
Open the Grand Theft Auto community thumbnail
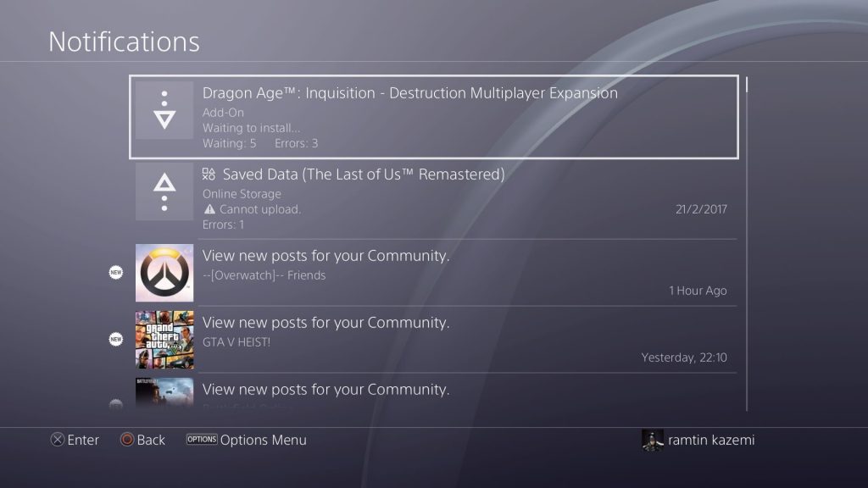click(x=164, y=340)
